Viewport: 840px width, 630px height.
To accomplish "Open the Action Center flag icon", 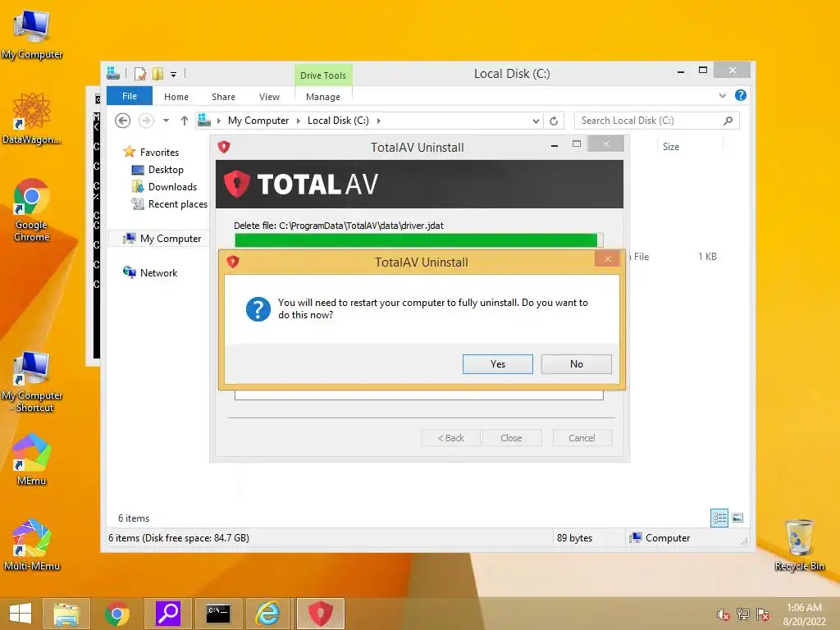I will tap(763, 614).
